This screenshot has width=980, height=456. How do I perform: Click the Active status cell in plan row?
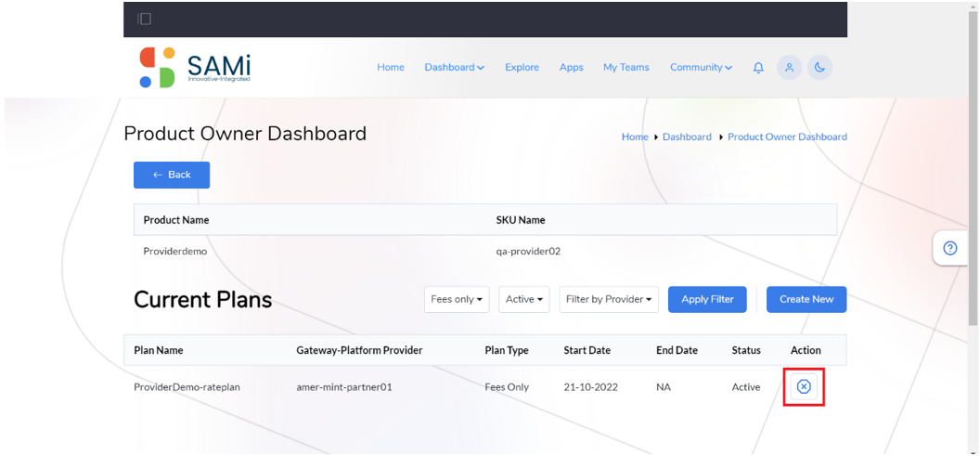point(746,387)
